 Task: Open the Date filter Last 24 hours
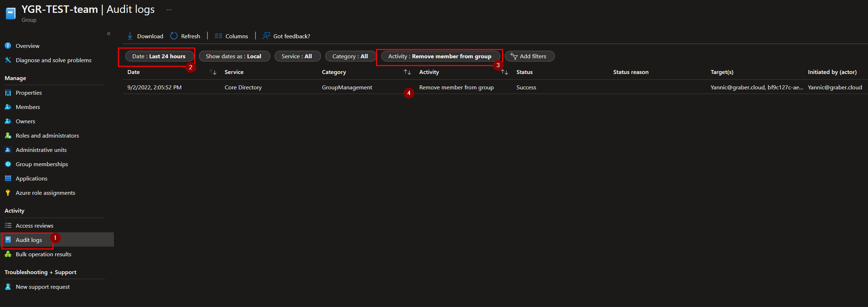(159, 56)
